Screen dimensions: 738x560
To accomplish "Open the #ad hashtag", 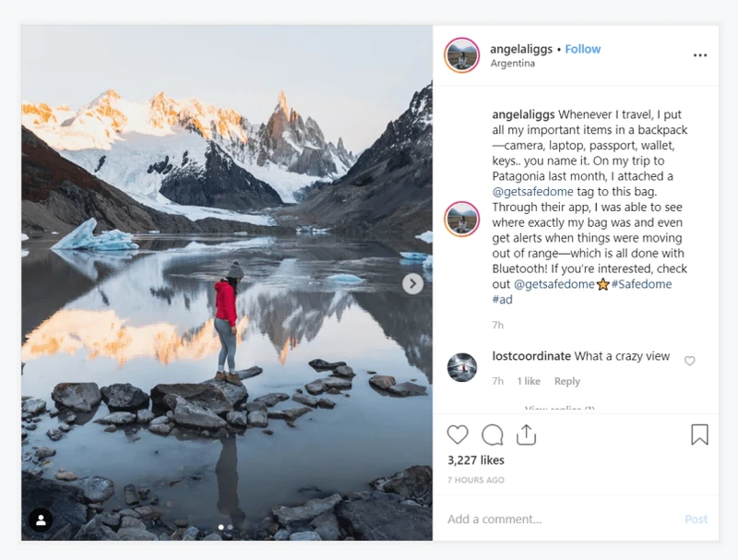I will point(502,300).
